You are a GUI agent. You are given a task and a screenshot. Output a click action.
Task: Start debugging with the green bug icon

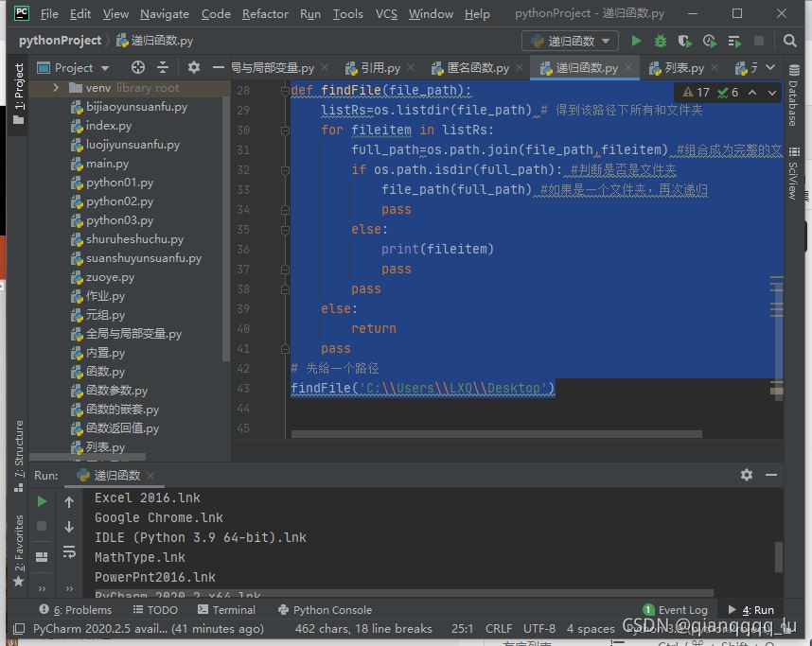(x=661, y=41)
